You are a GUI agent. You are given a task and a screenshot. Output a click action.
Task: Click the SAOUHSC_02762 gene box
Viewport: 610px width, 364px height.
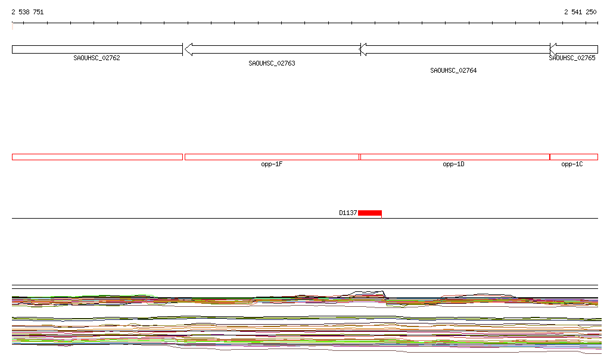click(x=97, y=49)
